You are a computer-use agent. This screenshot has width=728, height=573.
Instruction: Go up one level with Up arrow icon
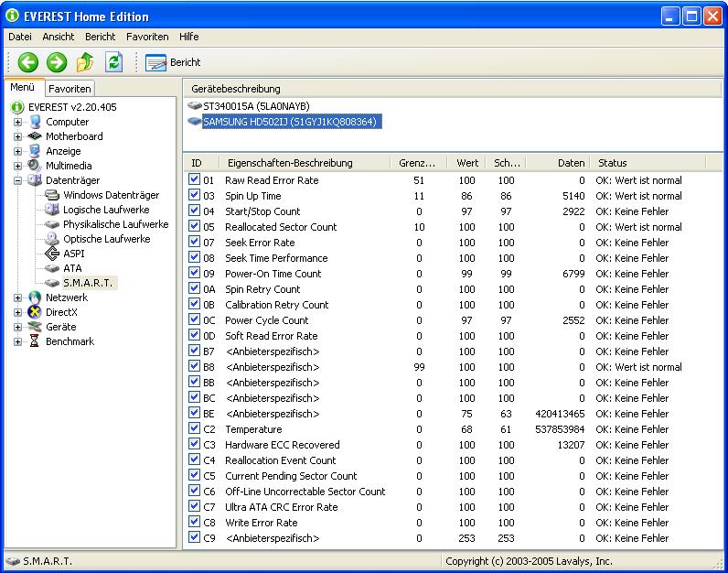[x=85, y=62]
